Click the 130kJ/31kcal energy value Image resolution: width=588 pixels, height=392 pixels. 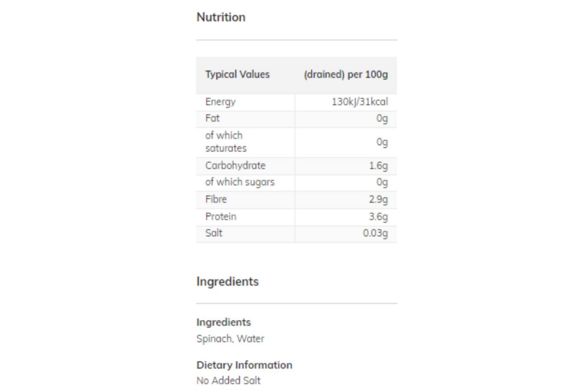[360, 102]
